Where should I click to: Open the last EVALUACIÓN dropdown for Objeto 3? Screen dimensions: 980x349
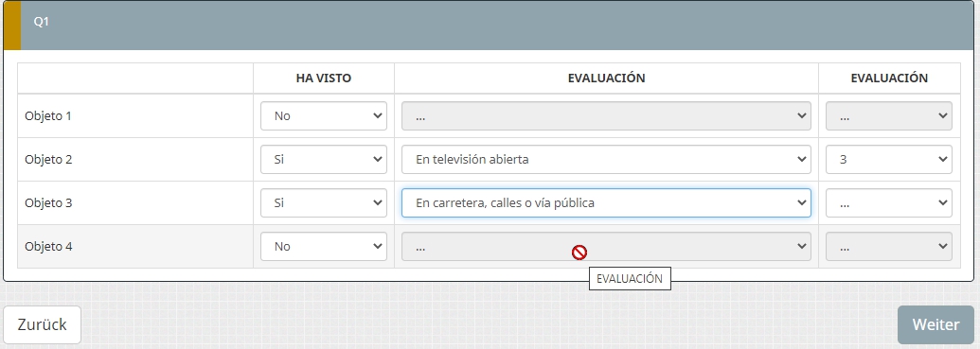(x=889, y=203)
